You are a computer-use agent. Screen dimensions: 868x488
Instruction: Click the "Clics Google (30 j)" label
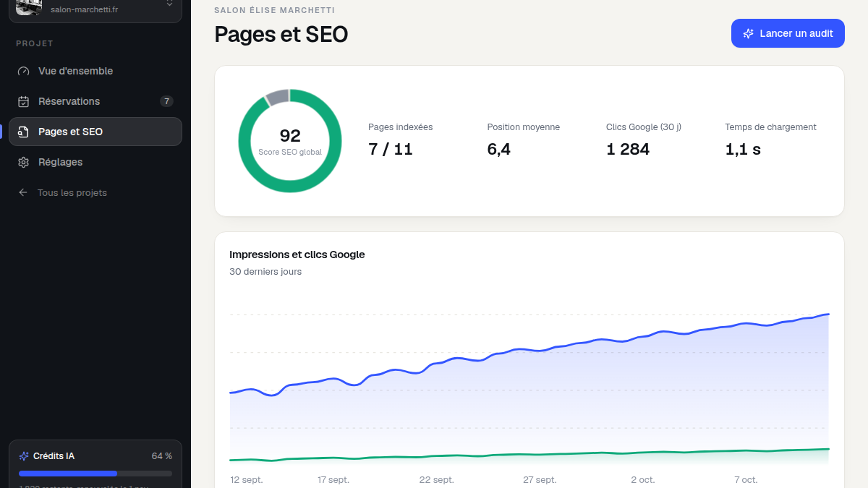tap(644, 127)
